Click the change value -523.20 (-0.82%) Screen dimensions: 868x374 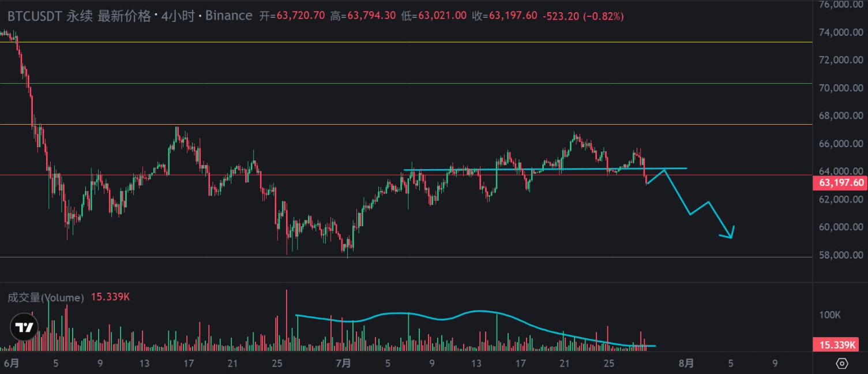coord(583,16)
